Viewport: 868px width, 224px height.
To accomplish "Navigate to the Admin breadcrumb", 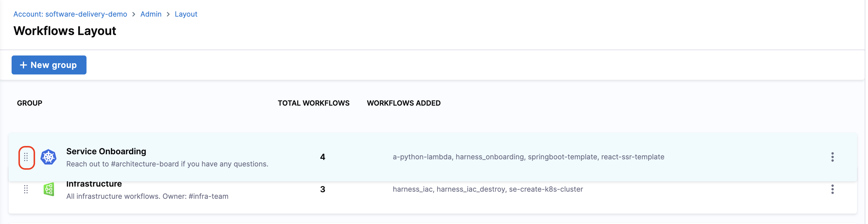I will (x=151, y=14).
